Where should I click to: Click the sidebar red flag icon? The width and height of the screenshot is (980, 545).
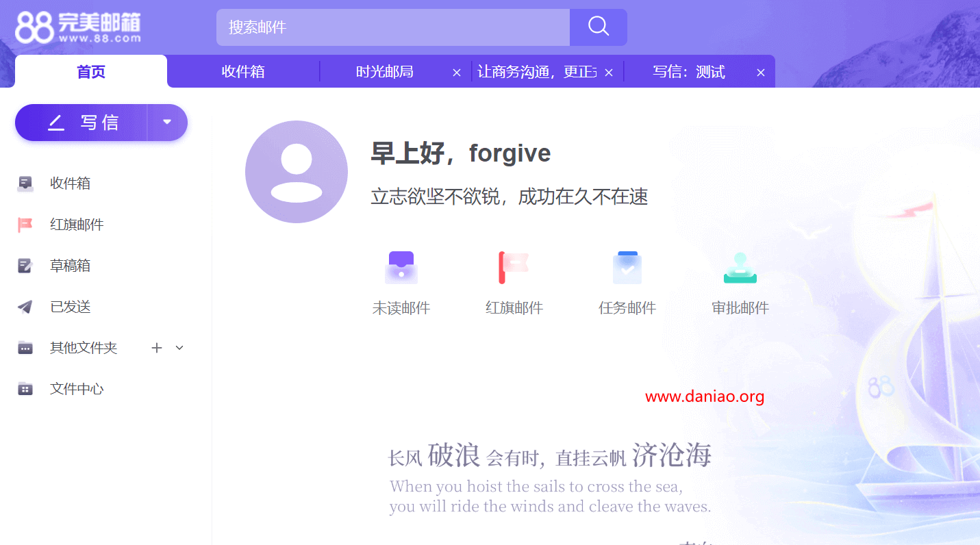[25, 225]
